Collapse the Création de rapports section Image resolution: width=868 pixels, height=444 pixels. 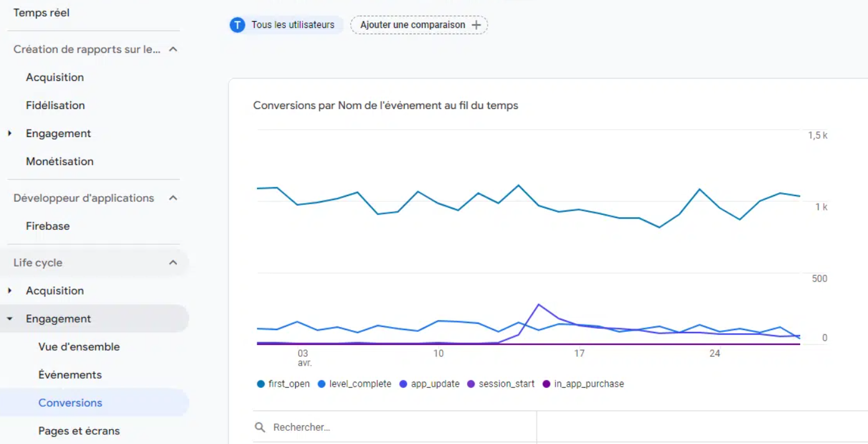(173, 49)
